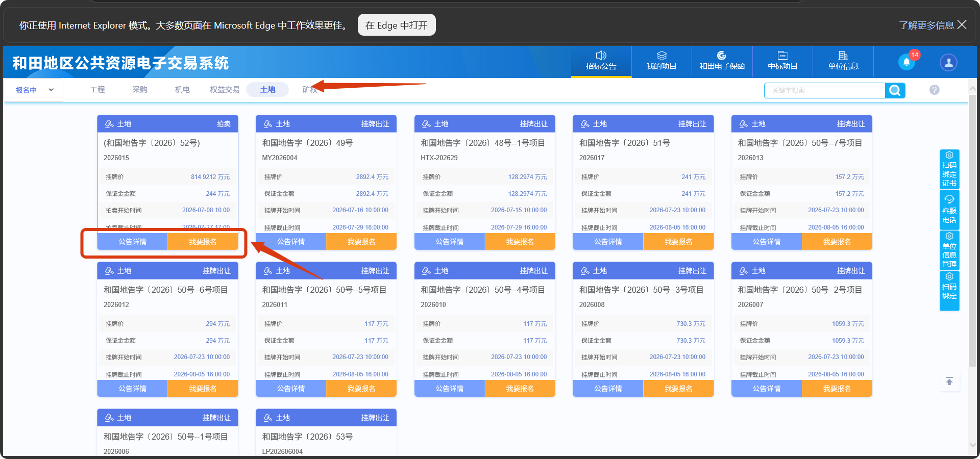The image size is (980, 459).
Task: Open the 了解更多信息 link
Action: coord(926,25)
